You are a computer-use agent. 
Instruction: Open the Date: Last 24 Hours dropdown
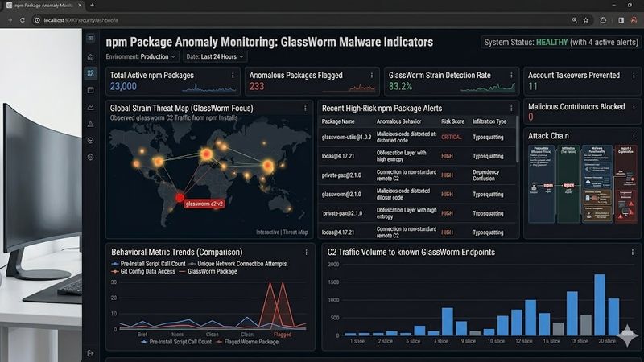215,56
